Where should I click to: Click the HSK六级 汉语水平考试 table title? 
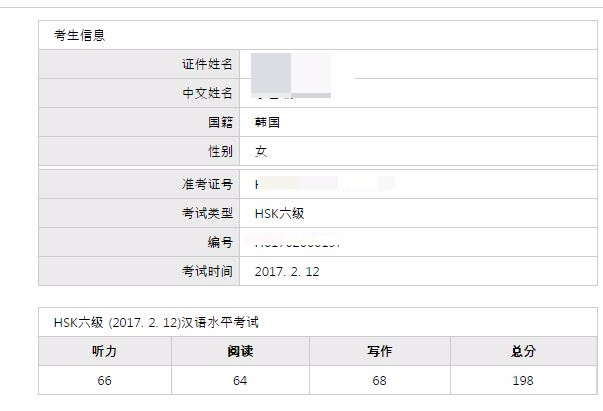click(x=156, y=322)
